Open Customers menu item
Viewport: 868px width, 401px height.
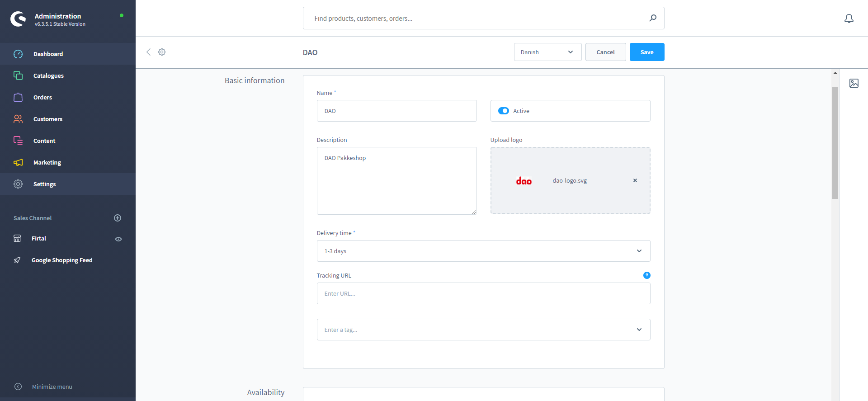pos(68,119)
